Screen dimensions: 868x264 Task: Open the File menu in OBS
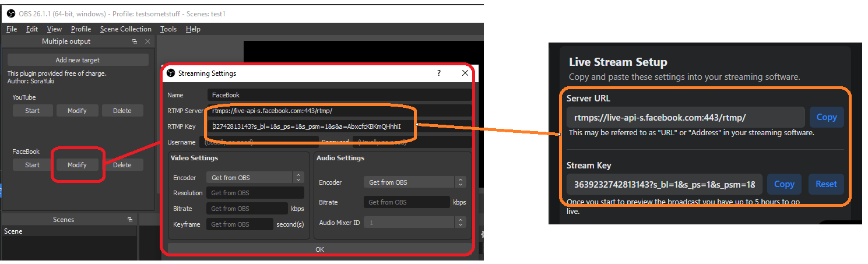pyautogui.click(x=12, y=29)
